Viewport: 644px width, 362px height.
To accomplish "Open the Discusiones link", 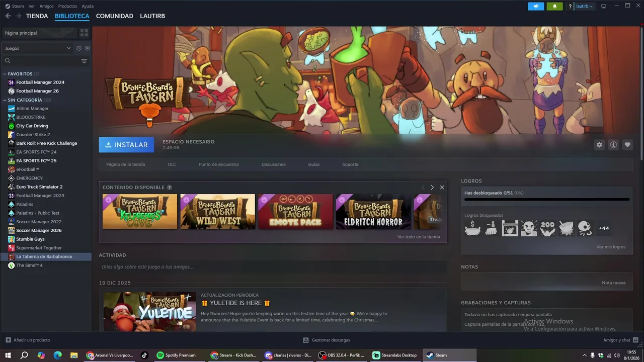I will click(x=274, y=164).
